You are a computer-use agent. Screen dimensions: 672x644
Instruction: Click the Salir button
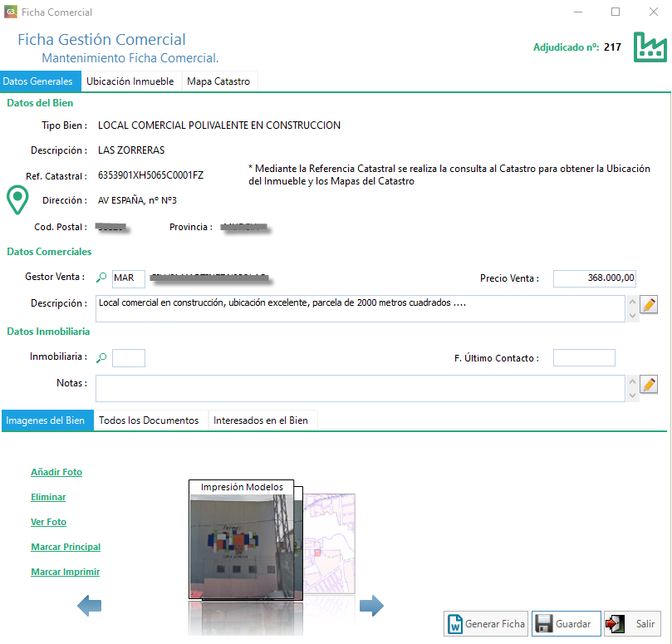(632, 624)
